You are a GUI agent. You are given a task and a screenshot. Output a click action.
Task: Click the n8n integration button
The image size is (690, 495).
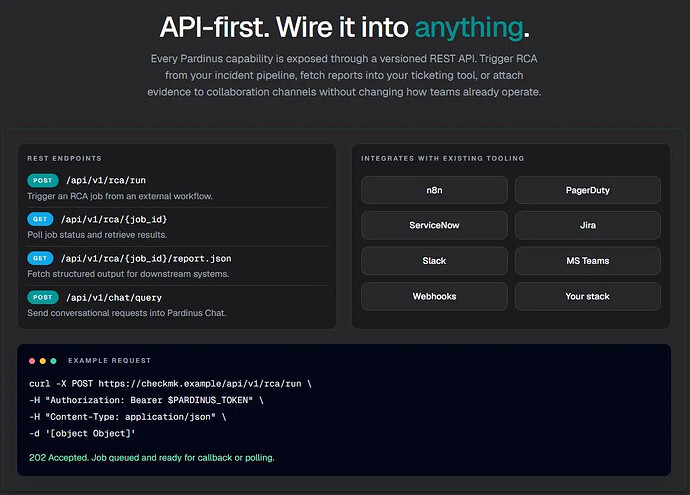pyautogui.click(x=434, y=190)
